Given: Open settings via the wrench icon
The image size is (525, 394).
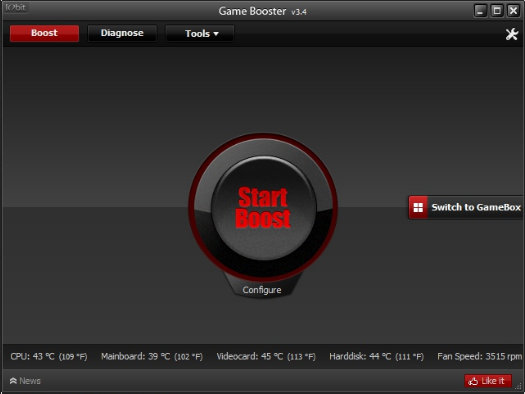Looking at the screenshot, I should point(512,34).
